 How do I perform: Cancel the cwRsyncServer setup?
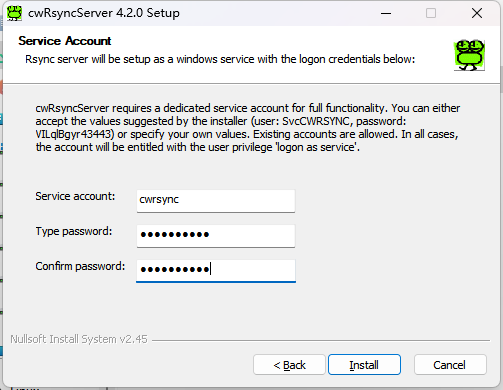pos(450,365)
